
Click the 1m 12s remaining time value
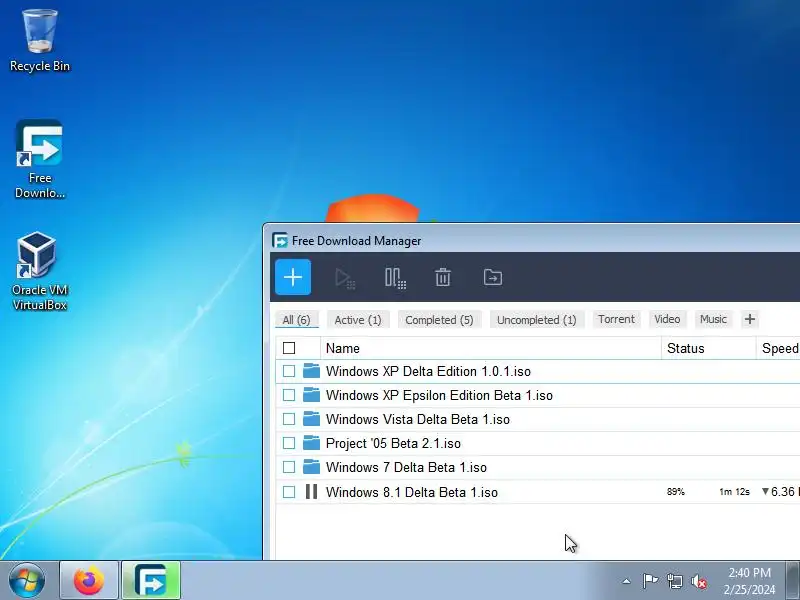point(734,492)
